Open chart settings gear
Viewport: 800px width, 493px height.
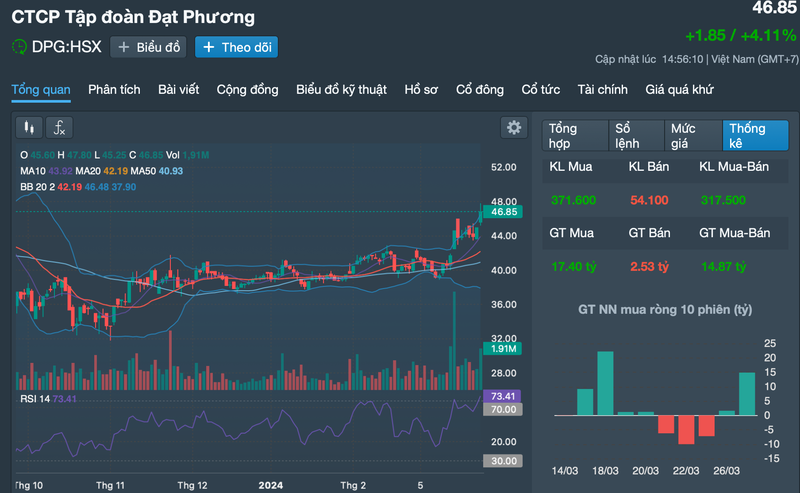(x=514, y=128)
